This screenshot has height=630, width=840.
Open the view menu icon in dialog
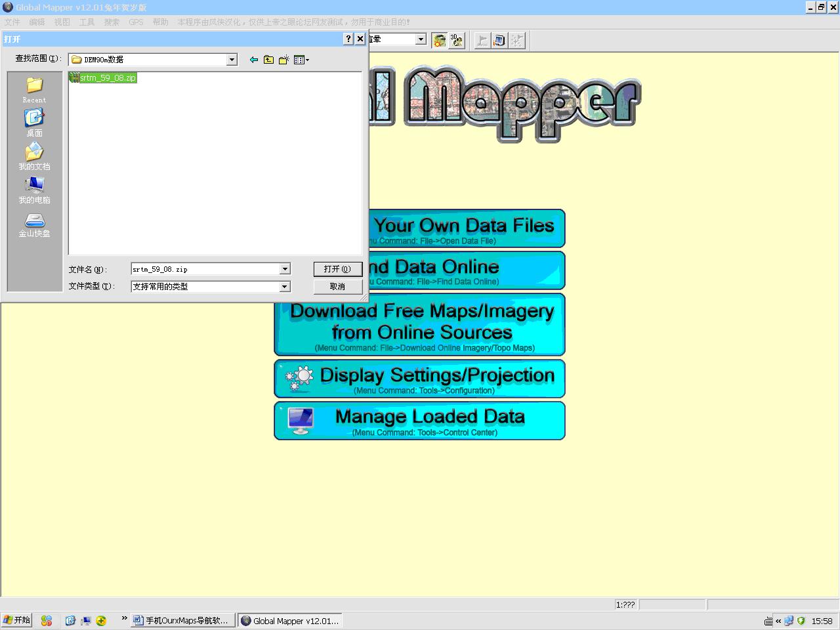(x=301, y=60)
